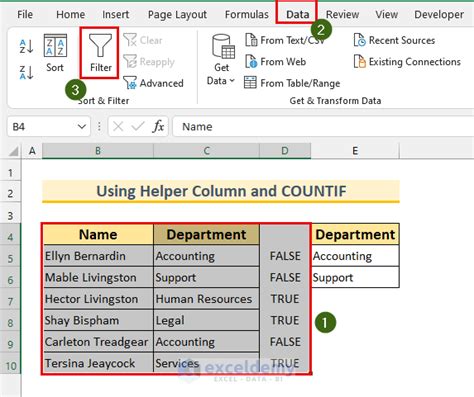Switch to the Page Layout tab
The height and width of the screenshot is (397, 474).
tap(177, 15)
